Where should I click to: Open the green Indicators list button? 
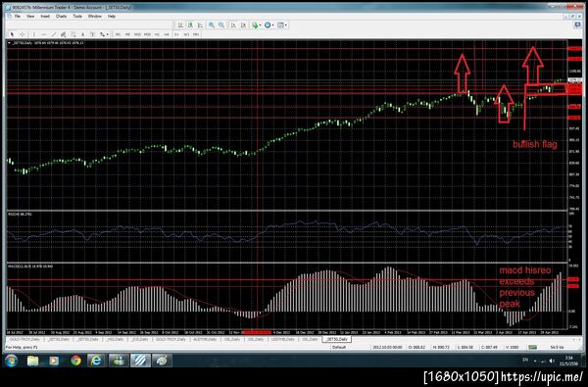(x=255, y=25)
